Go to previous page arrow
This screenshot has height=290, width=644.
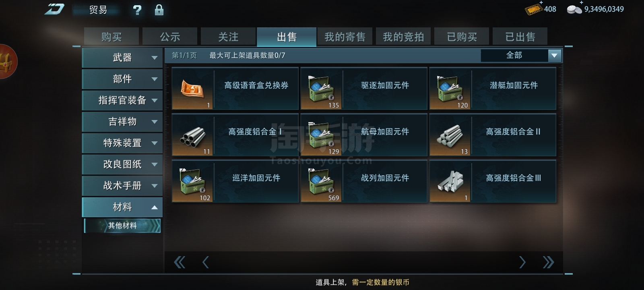click(206, 262)
